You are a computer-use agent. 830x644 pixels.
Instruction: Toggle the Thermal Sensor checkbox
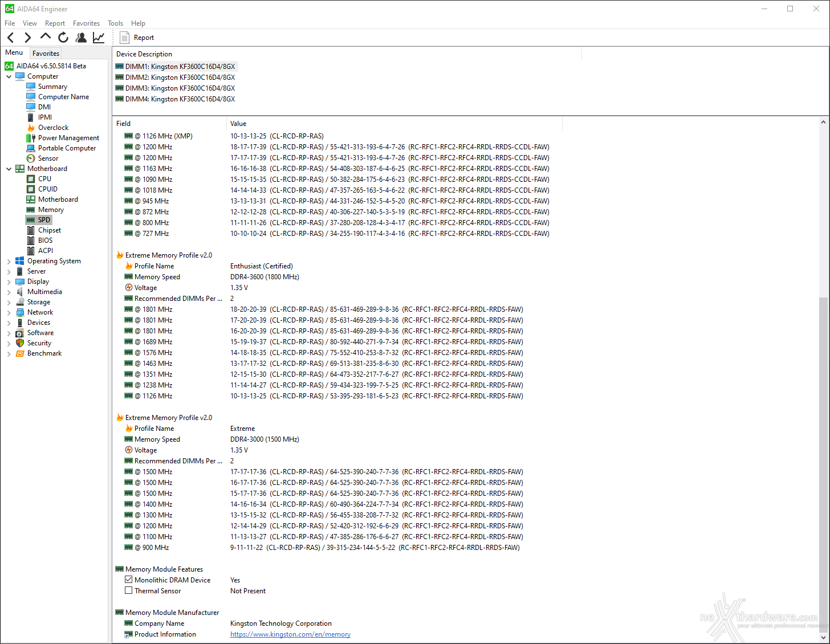(129, 590)
